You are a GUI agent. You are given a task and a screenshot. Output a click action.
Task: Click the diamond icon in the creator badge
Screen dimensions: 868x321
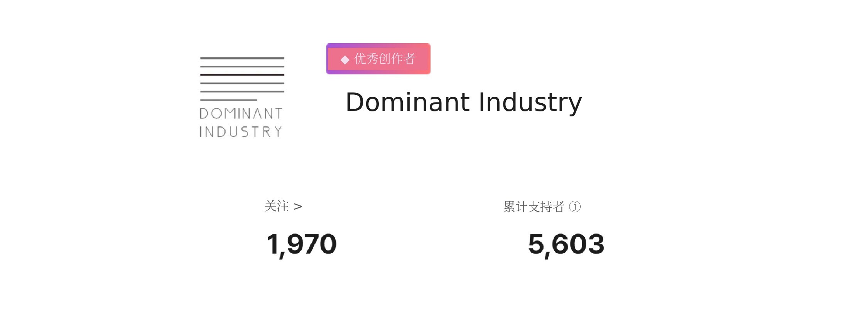(x=345, y=60)
